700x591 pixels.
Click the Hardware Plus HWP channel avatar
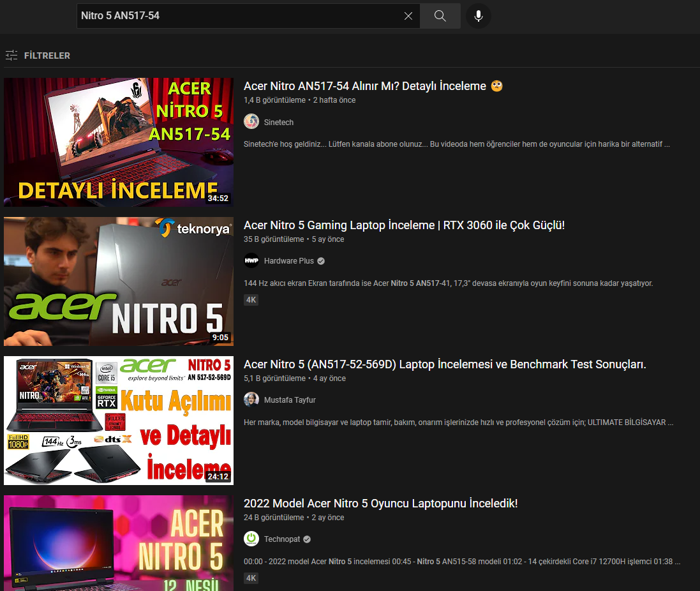point(251,260)
